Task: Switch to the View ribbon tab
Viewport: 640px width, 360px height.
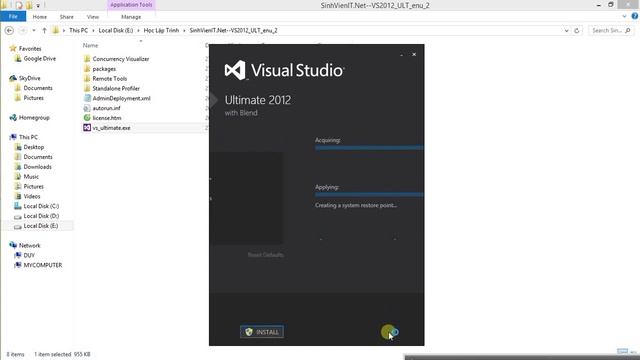Action: [93, 17]
